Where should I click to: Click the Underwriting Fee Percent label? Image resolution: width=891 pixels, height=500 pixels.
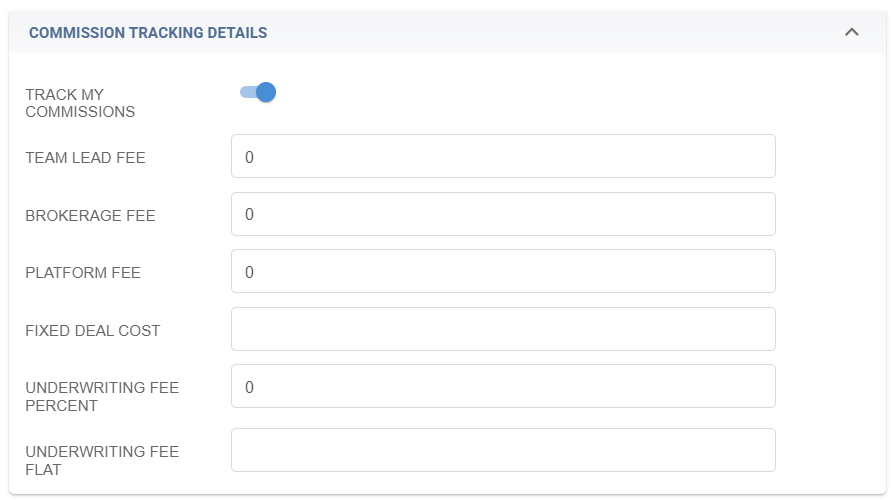point(102,396)
